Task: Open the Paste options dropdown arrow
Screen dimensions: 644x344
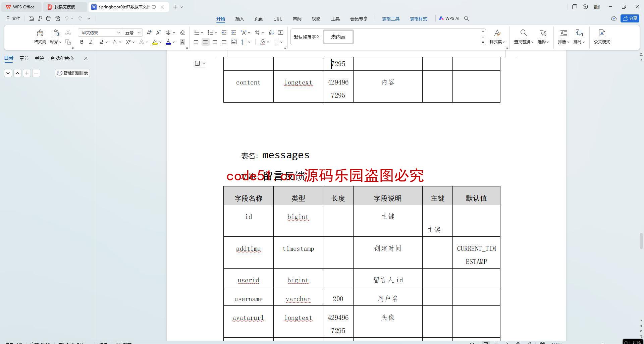Action: (60, 42)
